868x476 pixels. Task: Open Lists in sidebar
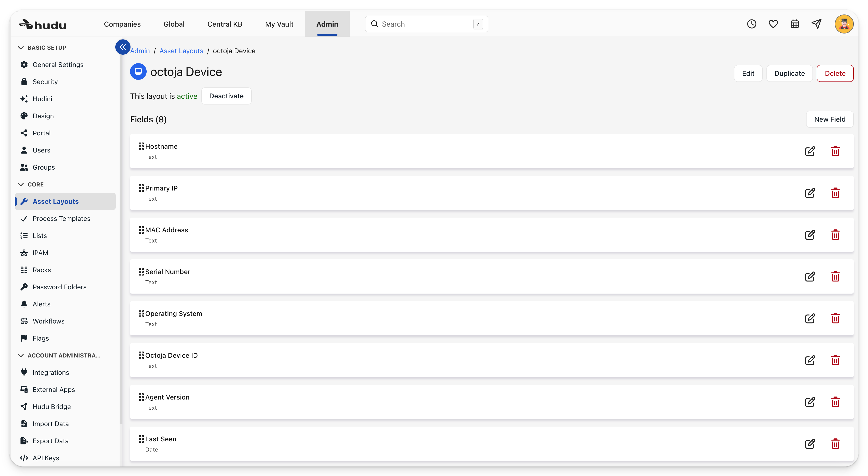coord(65,236)
